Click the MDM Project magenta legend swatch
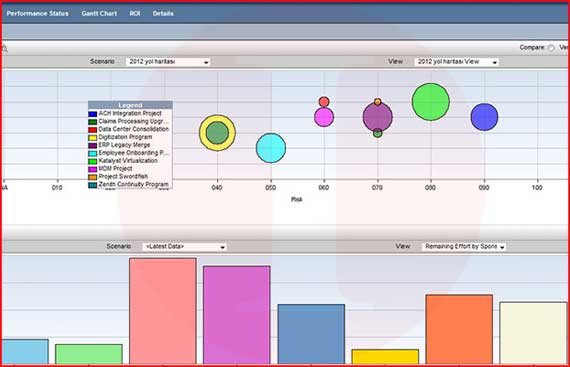The height and width of the screenshot is (367, 570). (x=93, y=169)
